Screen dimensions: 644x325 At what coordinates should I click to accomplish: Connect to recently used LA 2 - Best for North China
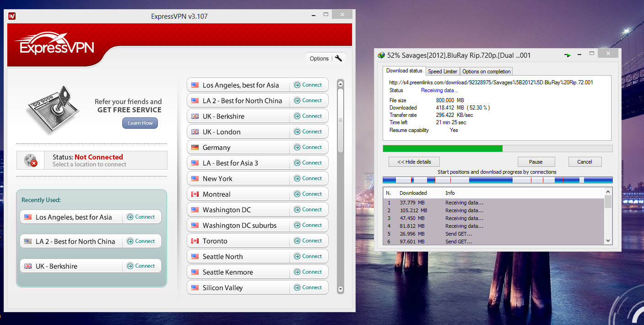click(141, 241)
